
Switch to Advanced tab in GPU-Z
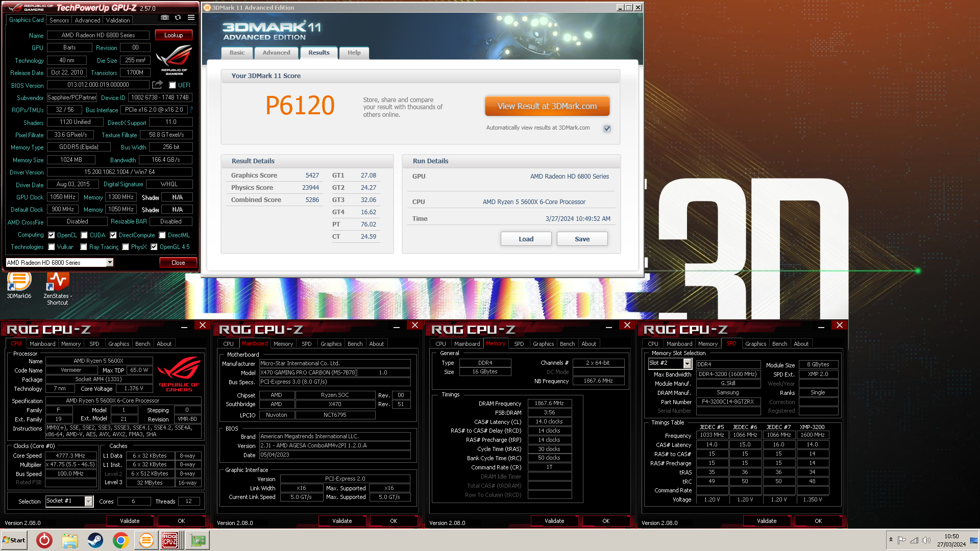(x=87, y=20)
